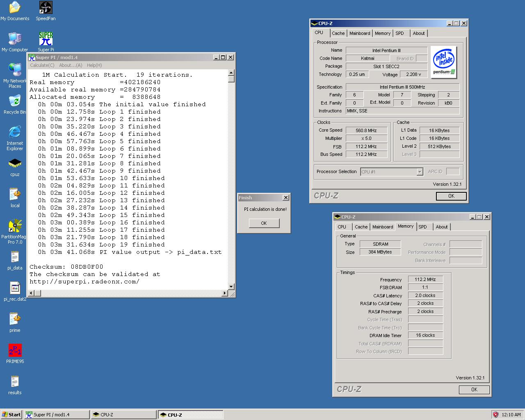
Task: Switch to the active CPU-Z taskbar button
Action: (191, 415)
